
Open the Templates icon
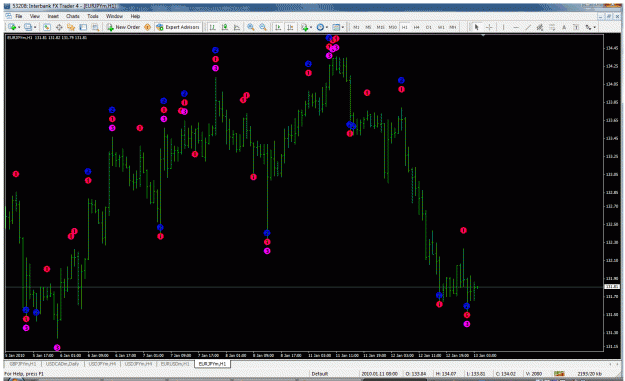tap(336, 27)
